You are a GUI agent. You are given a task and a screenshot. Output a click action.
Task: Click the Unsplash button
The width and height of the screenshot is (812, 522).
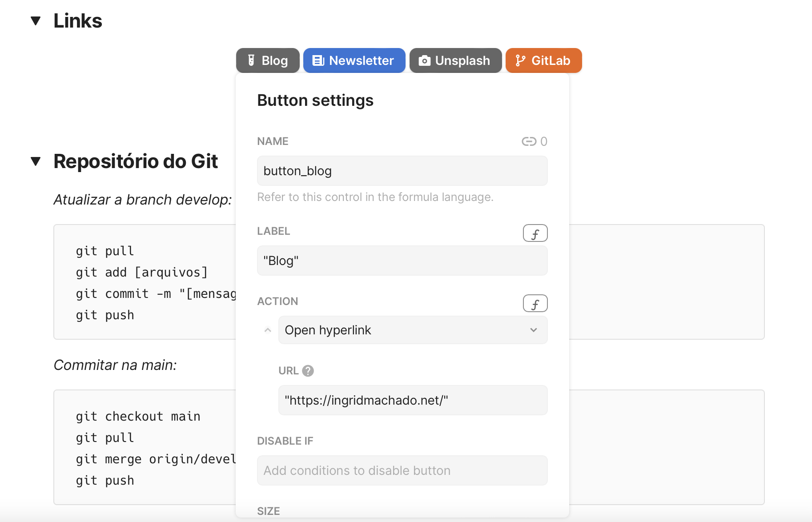(x=455, y=60)
